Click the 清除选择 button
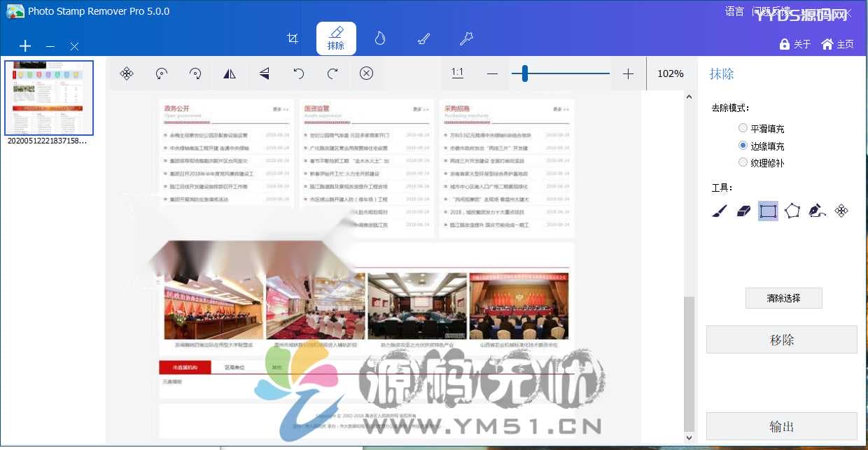 [x=783, y=298]
